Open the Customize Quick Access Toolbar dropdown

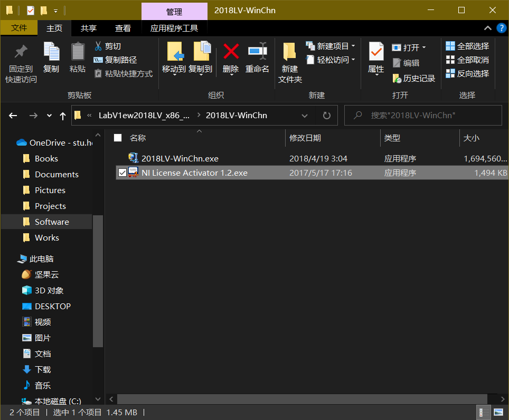tap(56, 11)
